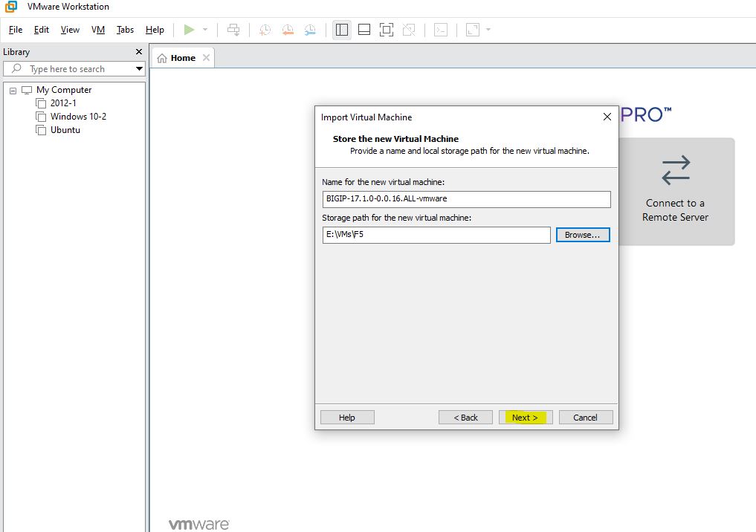
Task: Close the Library panel
Action: 138,52
